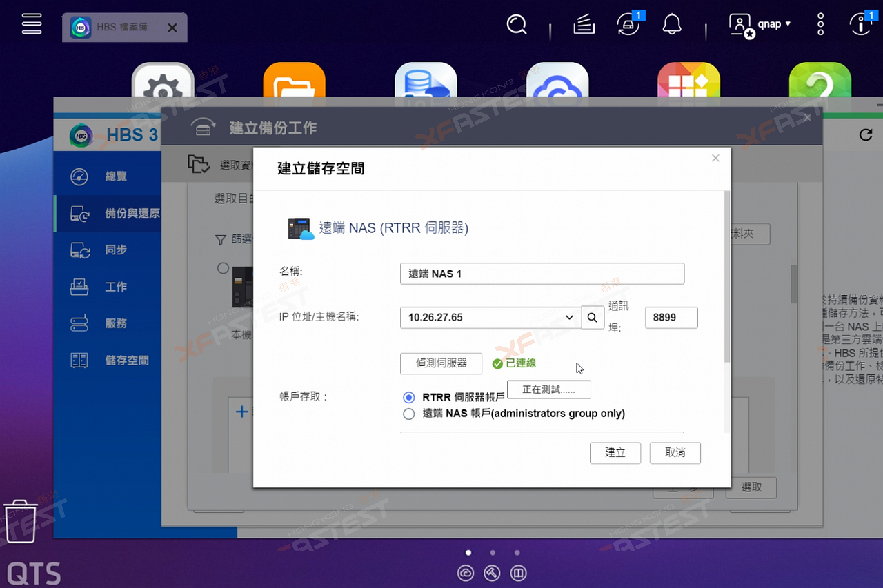Click the 建立儲存空間 dialog title

(321, 168)
